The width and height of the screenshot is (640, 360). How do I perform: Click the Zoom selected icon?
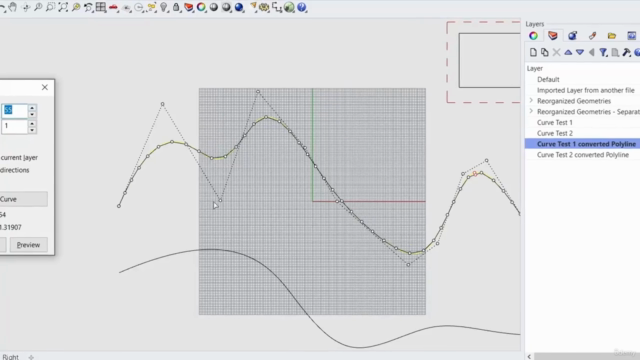tap(76, 7)
